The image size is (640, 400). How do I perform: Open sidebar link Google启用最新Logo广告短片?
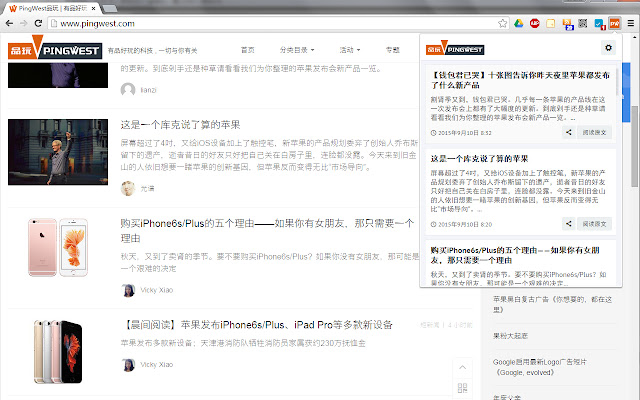540,367
